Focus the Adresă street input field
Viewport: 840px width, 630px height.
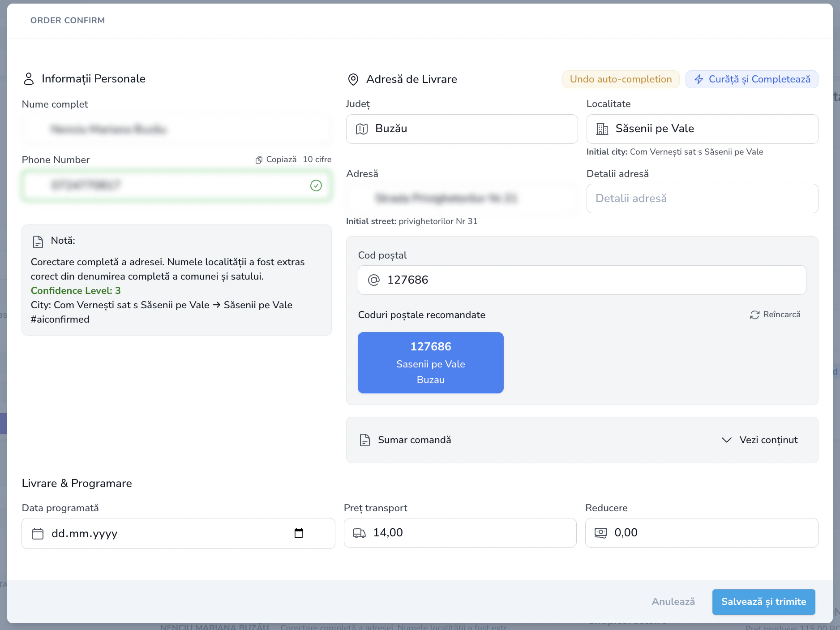(x=462, y=198)
